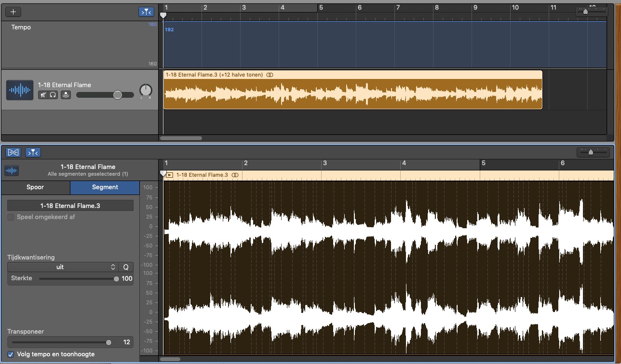Click the tracks area horizontal scrollbar
The width and height of the screenshot is (621, 364).
tap(181, 138)
